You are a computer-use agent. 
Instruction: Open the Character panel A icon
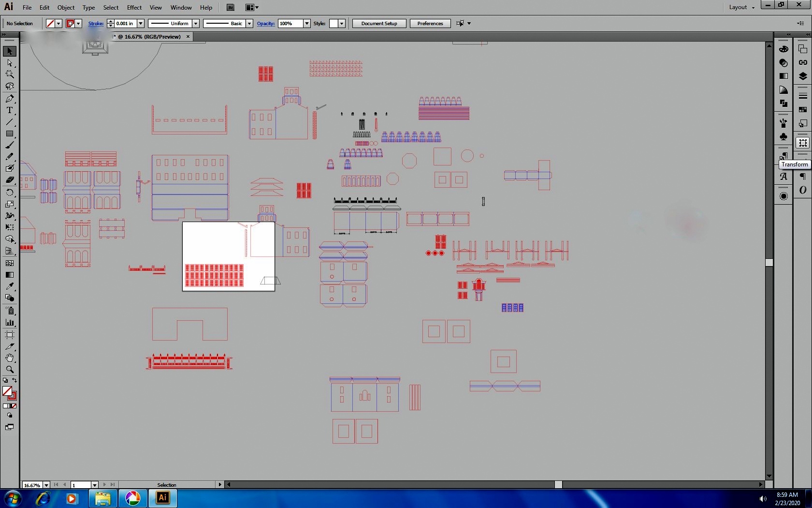pos(783,177)
